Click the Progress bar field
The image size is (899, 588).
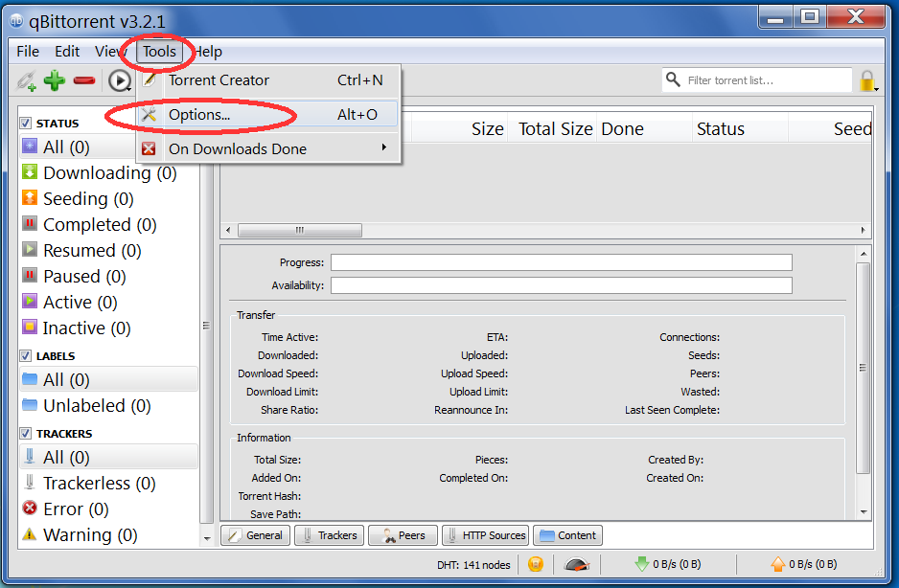coord(562,262)
